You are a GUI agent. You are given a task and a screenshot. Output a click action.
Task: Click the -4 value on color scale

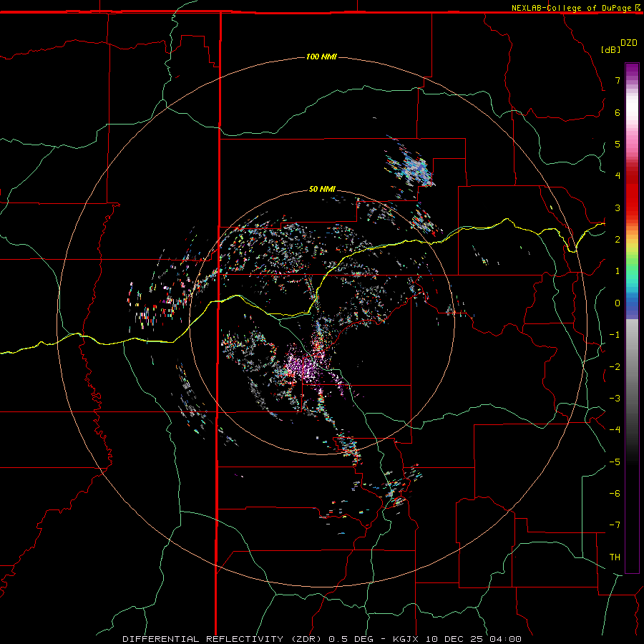(x=615, y=430)
